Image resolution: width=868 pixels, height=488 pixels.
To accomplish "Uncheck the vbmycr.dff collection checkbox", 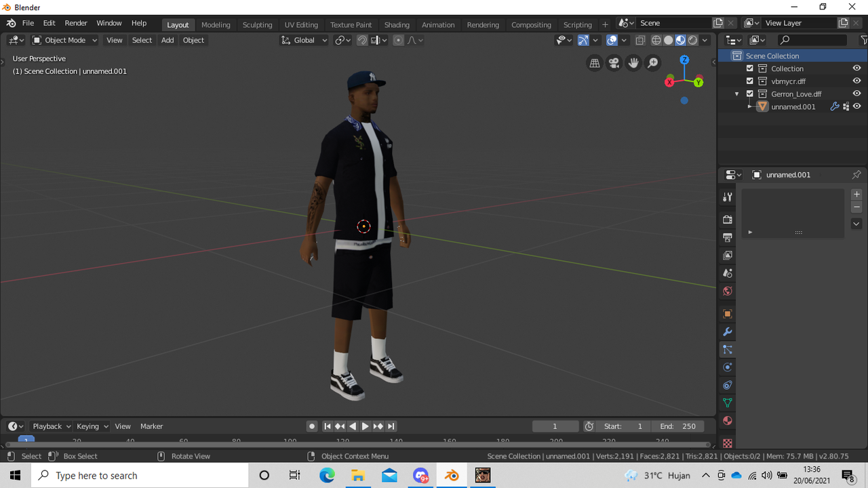I will (750, 81).
